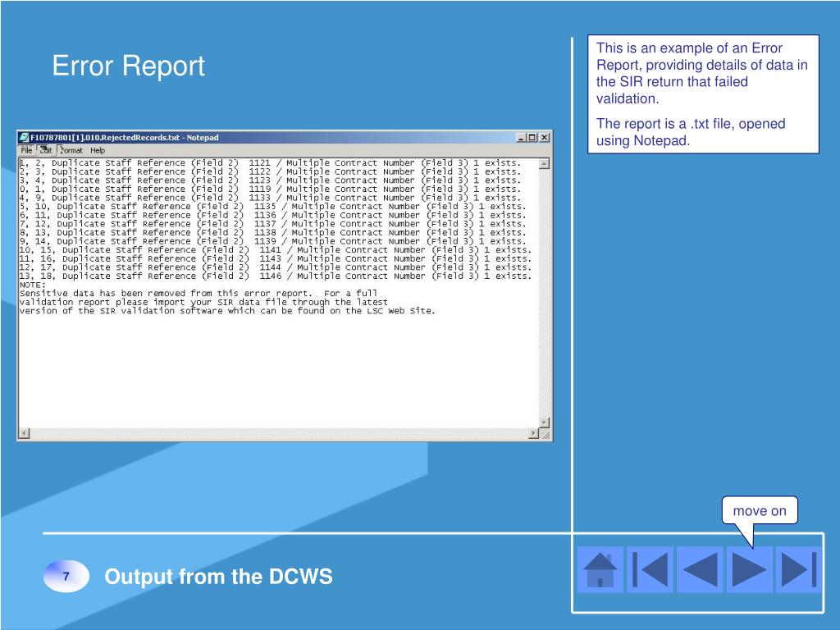Click the horizontal scrollbar left arrow

pyautogui.click(x=24, y=433)
